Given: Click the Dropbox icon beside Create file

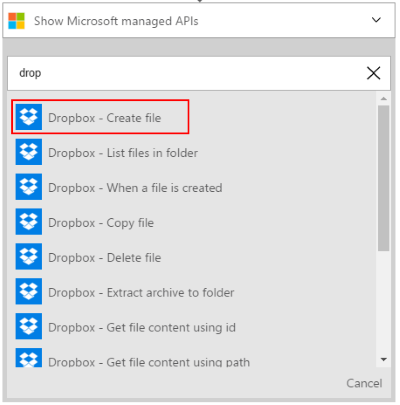Looking at the screenshot, I should (29, 117).
